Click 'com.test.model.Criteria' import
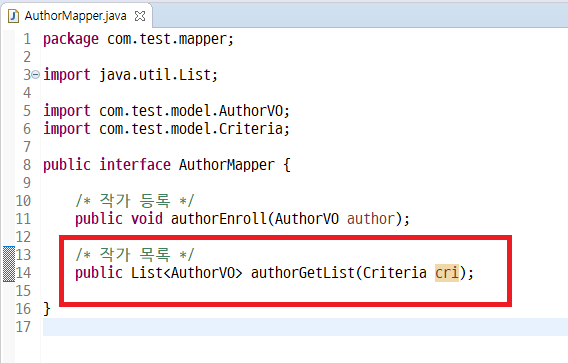The width and height of the screenshot is (568, 363). pos(191,129)
